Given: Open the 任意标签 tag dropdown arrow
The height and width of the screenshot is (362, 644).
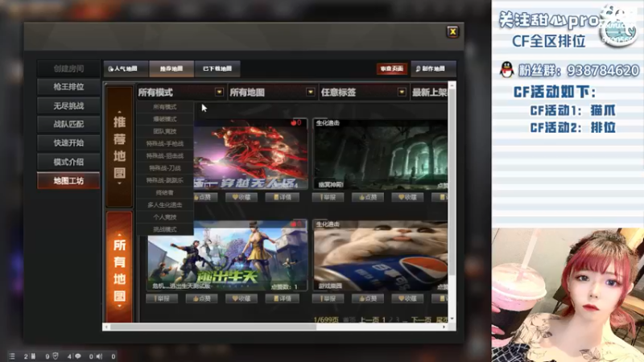Looking at the screenshot, I should point(402,92).
